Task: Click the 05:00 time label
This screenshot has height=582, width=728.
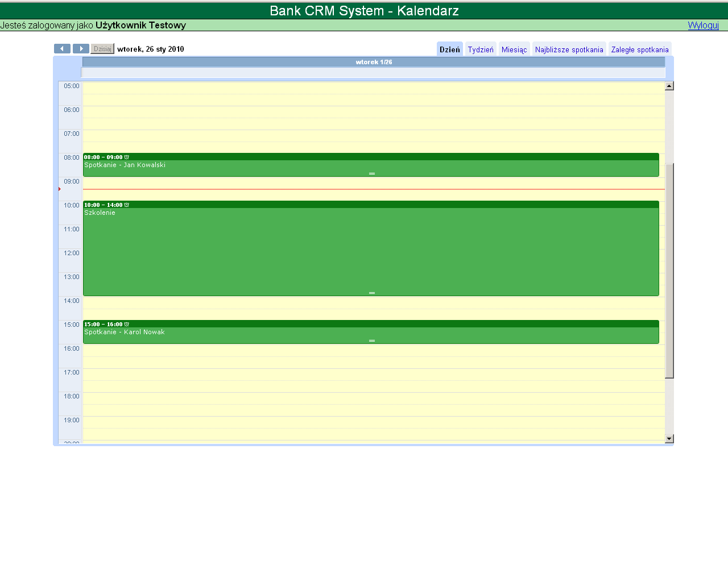Action: 72,86
